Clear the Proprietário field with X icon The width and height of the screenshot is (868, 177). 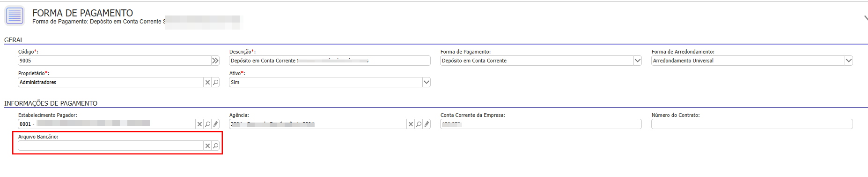[207, 82]
